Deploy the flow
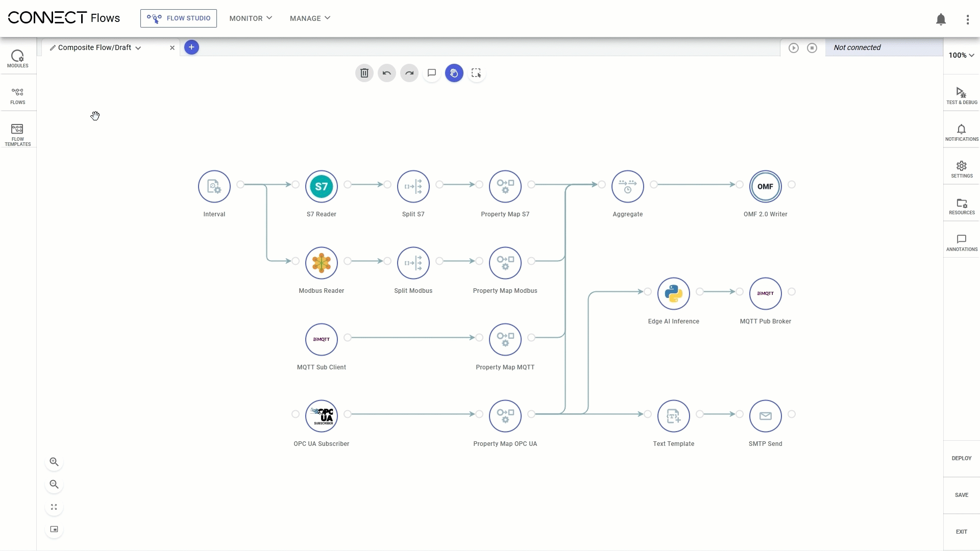 (x=962, y=458)
